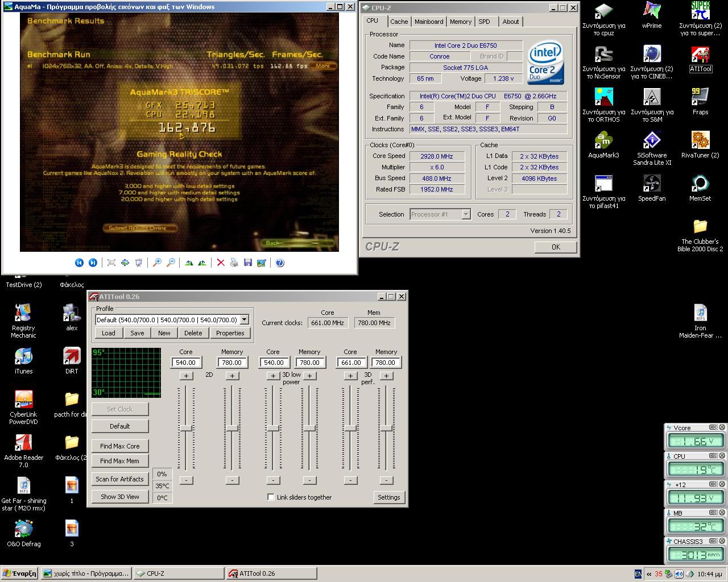The image size is (728, 582).
Task: Click the 2D Memory clock slider handle
Action: [x=232, y=428]
